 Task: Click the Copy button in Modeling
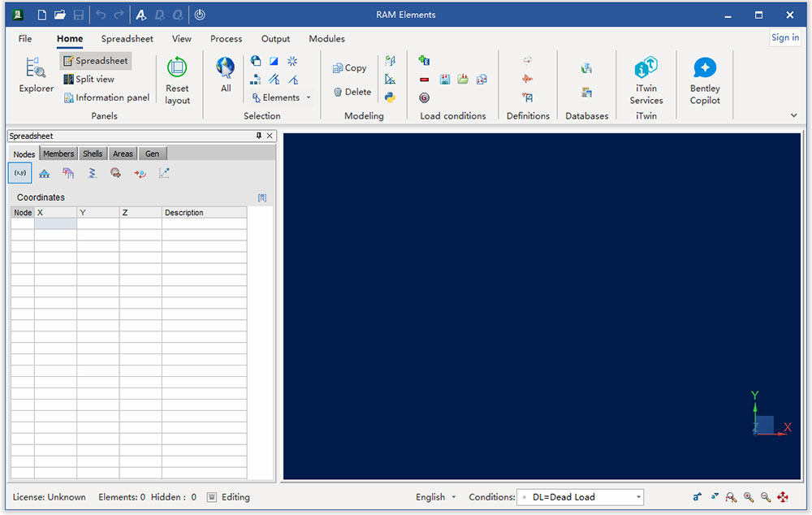(x=349, y=68)
